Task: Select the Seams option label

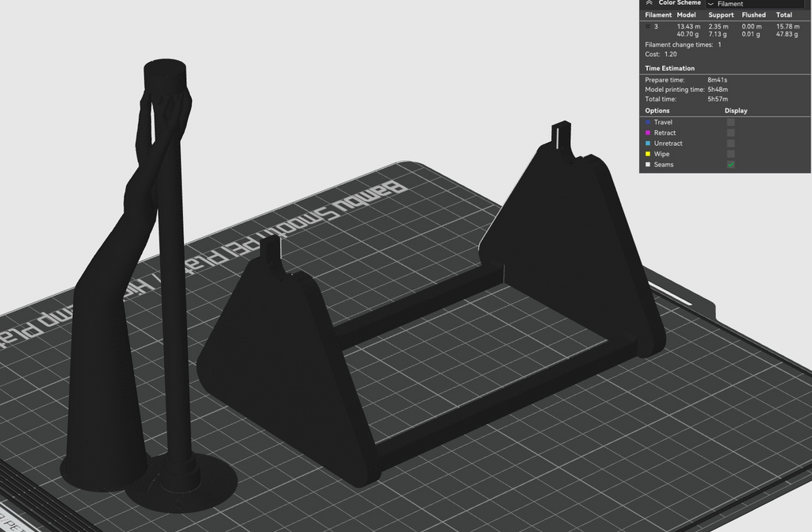Action: 664,165
